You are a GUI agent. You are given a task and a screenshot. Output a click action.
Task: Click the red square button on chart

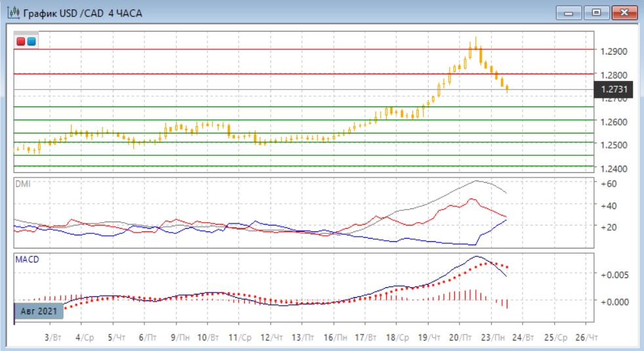[21, 41]
